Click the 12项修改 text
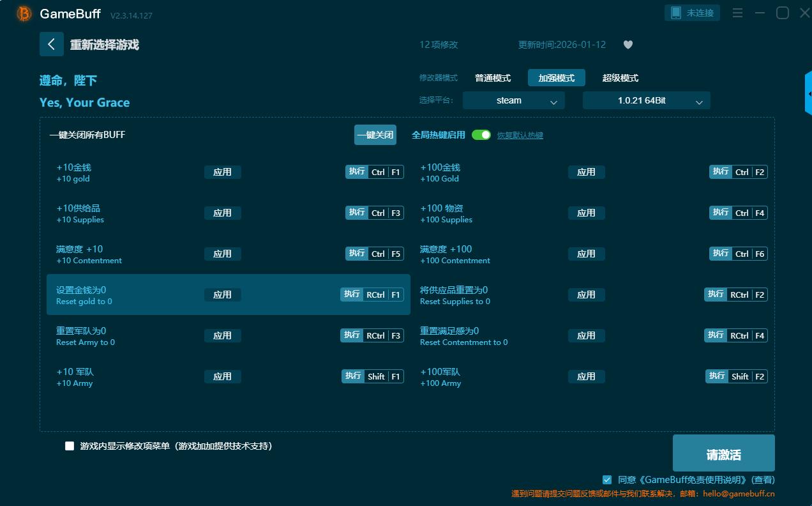 point(439,45)
